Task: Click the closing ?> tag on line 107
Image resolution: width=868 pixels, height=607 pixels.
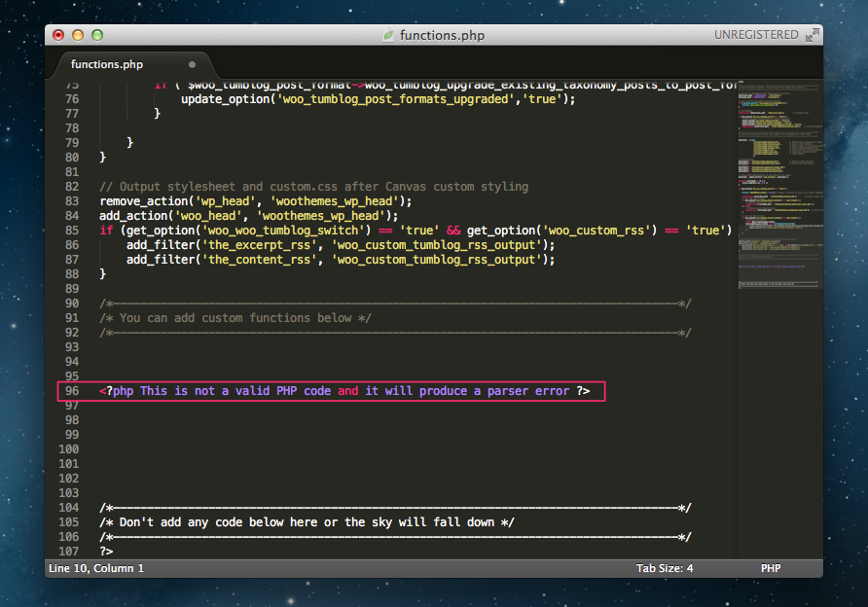Action: click(106, 552)
